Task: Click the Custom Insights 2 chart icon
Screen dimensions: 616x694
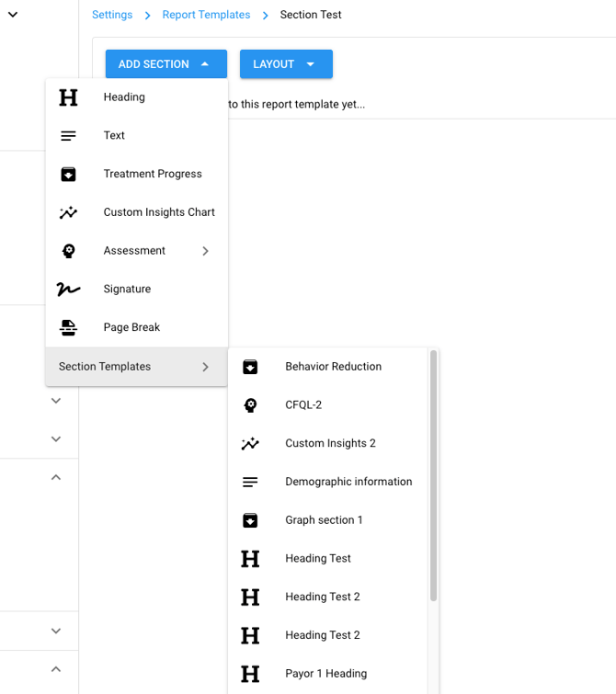Action: pos(250,444)
